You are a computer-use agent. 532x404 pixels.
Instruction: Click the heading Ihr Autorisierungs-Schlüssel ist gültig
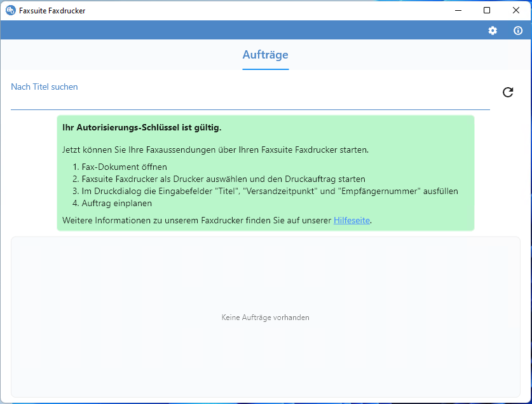coord(142,128)
